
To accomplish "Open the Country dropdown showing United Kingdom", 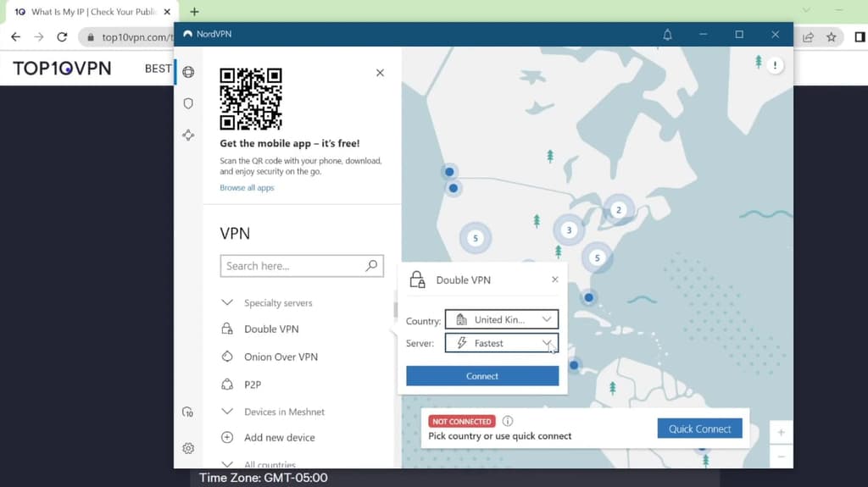I will click(x=502, y=320).
